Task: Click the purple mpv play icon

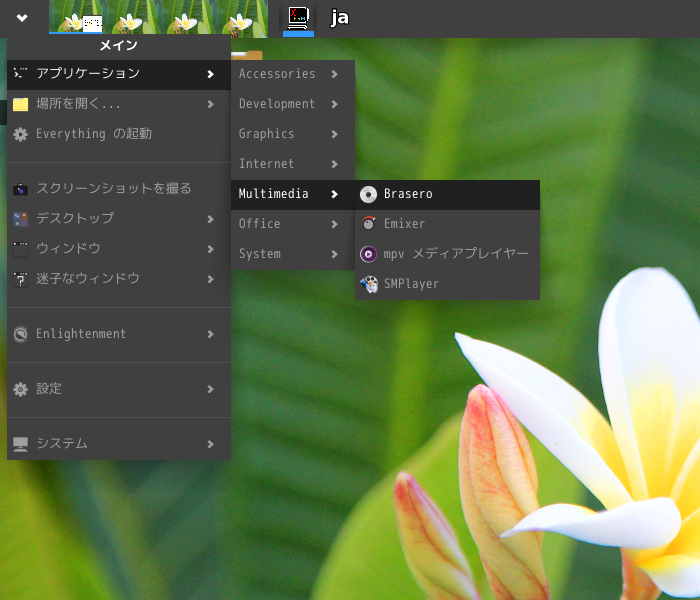Action: (x=368, y=254)
